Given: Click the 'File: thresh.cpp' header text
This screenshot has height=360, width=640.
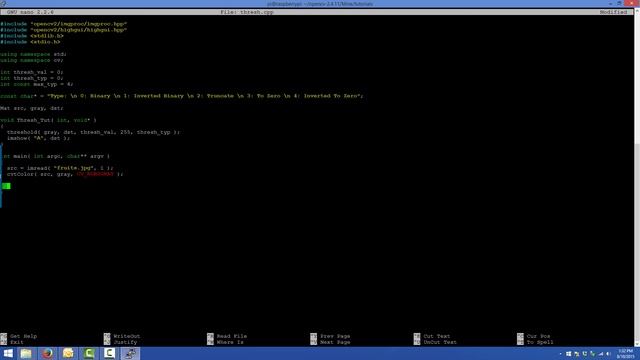Looking at the screenshot, I should pos(247,12).
